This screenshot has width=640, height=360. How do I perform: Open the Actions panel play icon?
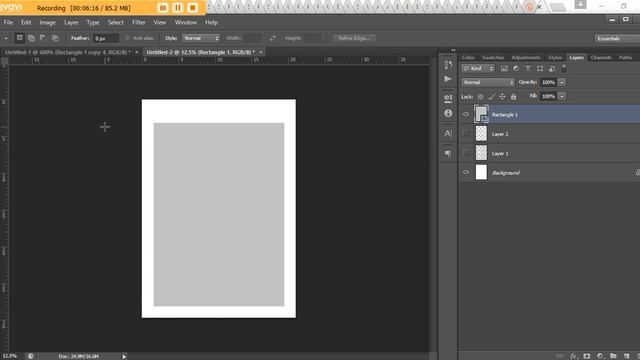click(x=448, y=79)
